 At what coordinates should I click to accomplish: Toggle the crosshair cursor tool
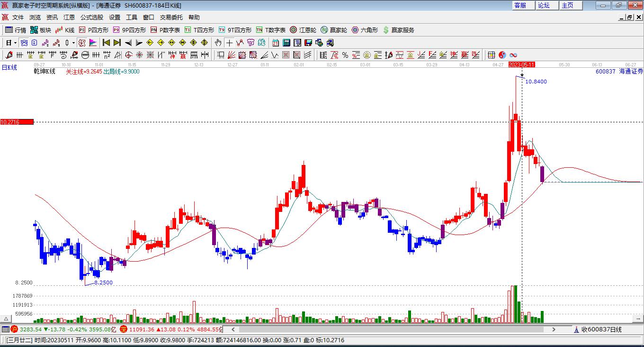point(229,43)
